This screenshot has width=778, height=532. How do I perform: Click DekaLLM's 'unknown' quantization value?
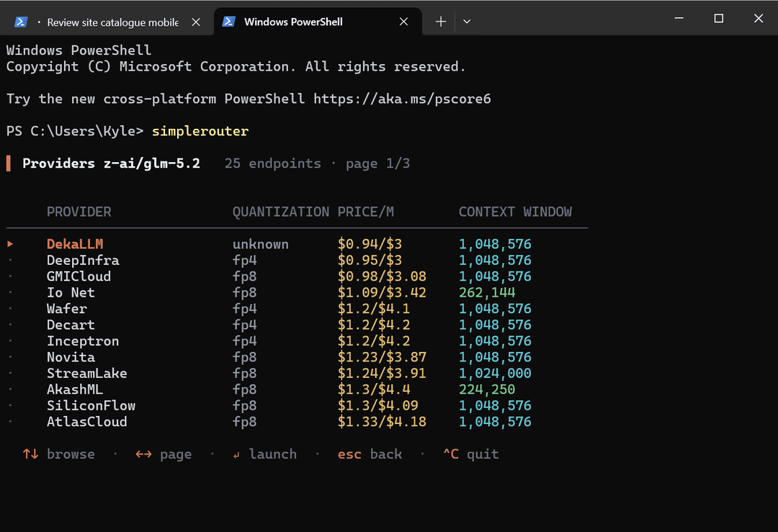click(x=261, y=244)
